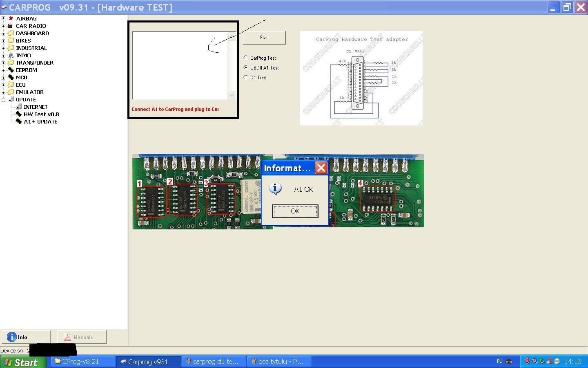Click the EEPROM chip icon
This screenshot has width=588, height=368.
[11, 70]
